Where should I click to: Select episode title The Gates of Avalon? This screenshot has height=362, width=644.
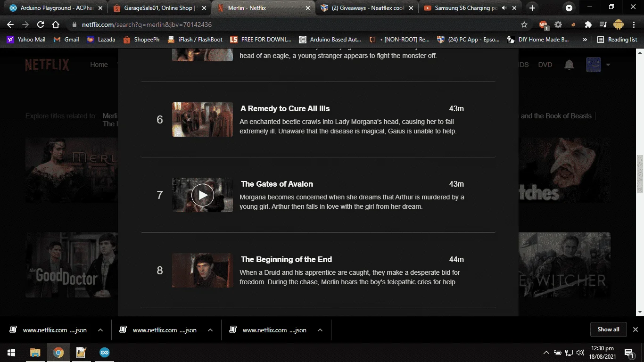[x=277, y=184]
